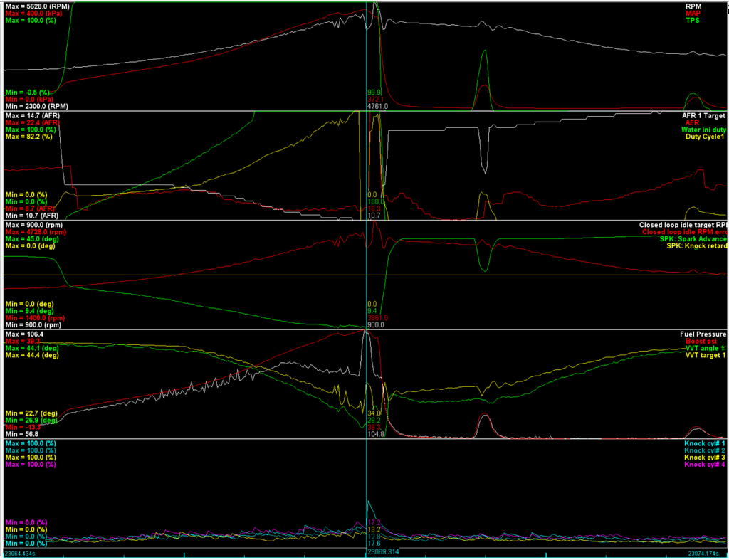The height and width of the screenshot is (560, 729).
Task: Click the Min = 1400.0 (rpm) readout
Action: pos(35,318)
